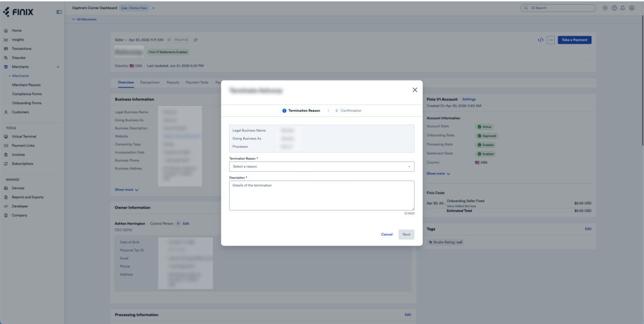
Task: Click the ID copy badge near Seller date
Action: point(169,40)
